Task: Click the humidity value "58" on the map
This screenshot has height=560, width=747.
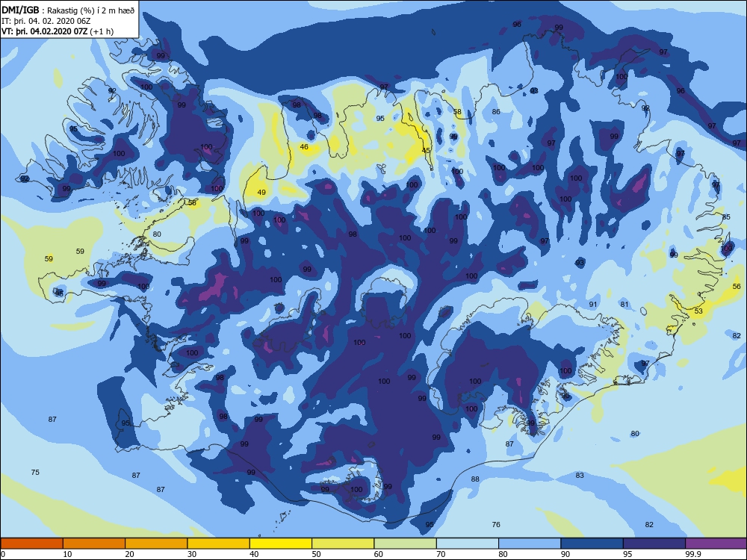Action: (457, 112)
